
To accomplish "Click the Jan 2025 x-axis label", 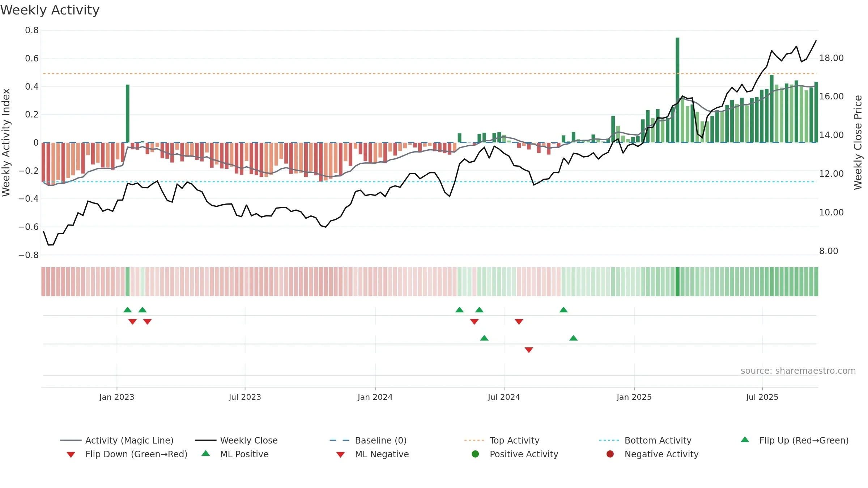I will pyautogui.click(x=634, y=397).
